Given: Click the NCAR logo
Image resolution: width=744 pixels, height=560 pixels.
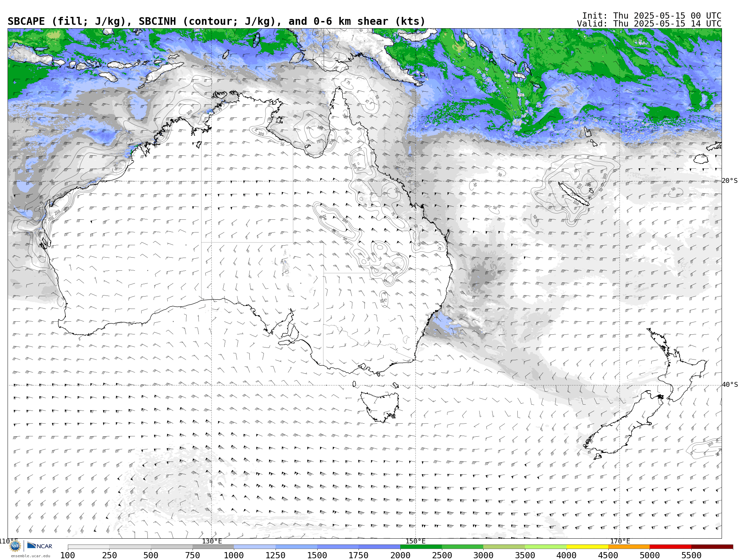Looking at the screenshot, I should click(x=40, y=546).
